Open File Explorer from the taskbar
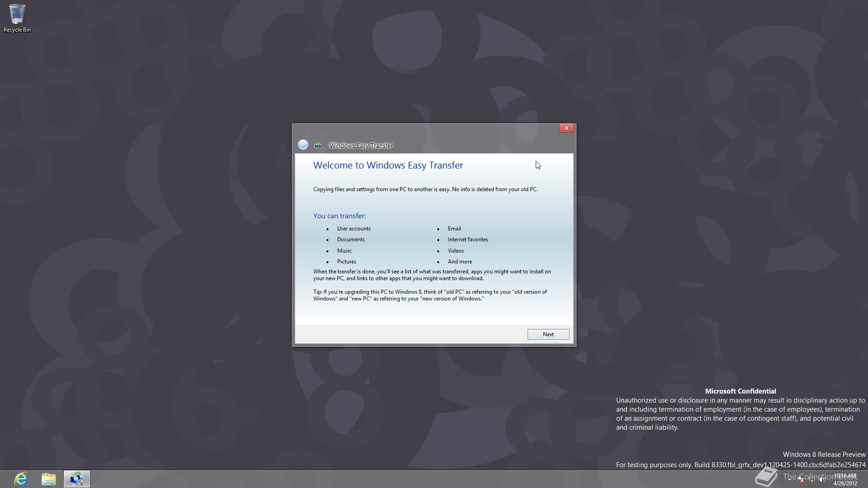The width and height of the screenshot is (868, 488). (x=49, y=479)
